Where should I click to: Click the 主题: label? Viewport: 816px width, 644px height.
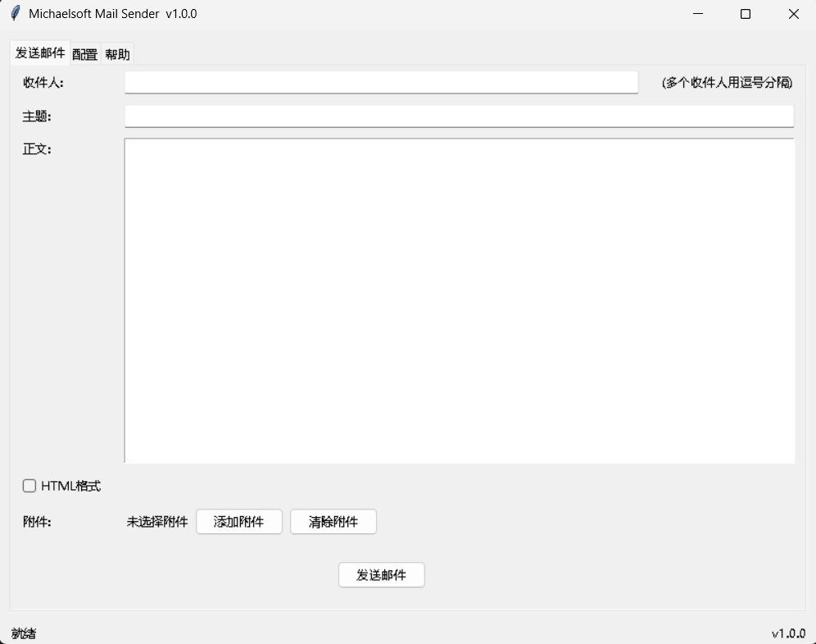click(37, 116)
